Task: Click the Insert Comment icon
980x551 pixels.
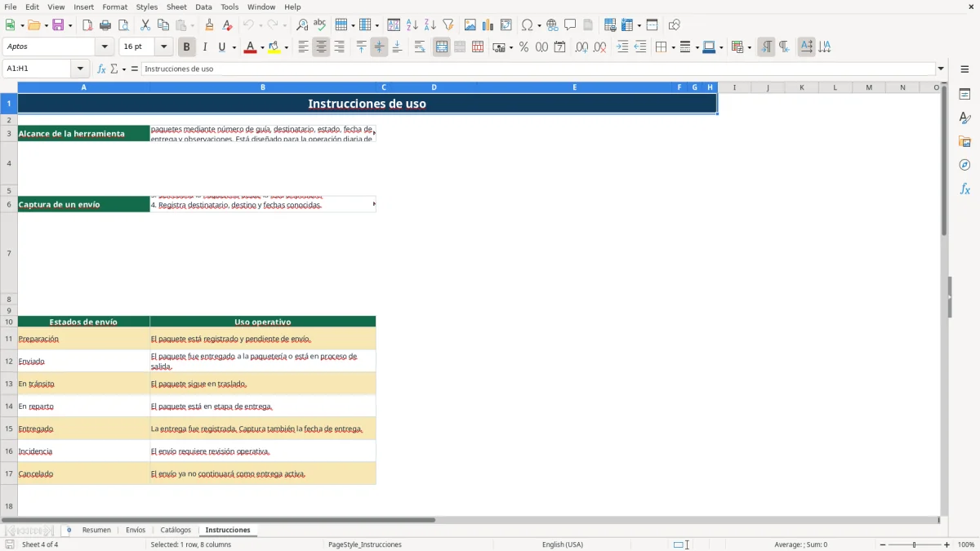Action: tap(570, 25)
